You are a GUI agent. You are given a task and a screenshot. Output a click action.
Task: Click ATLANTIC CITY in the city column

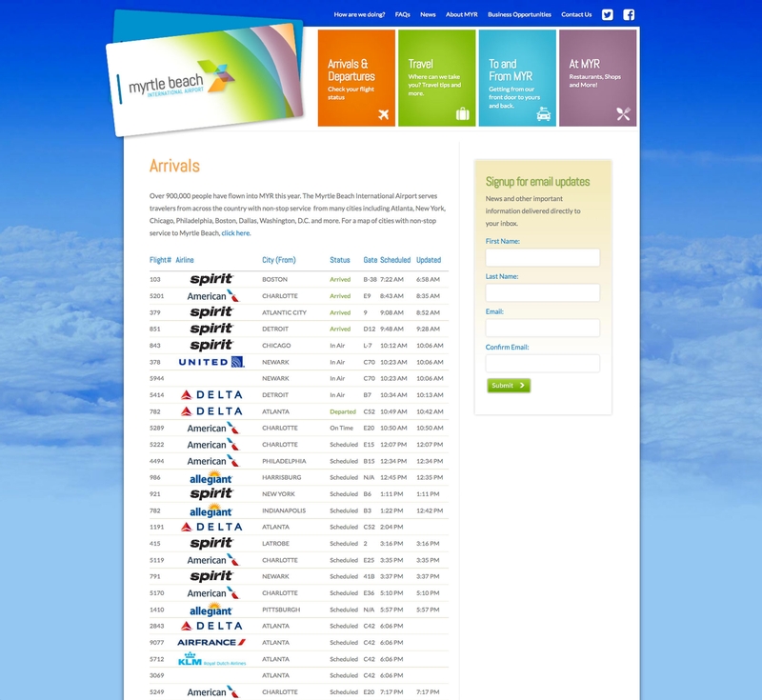284,312
